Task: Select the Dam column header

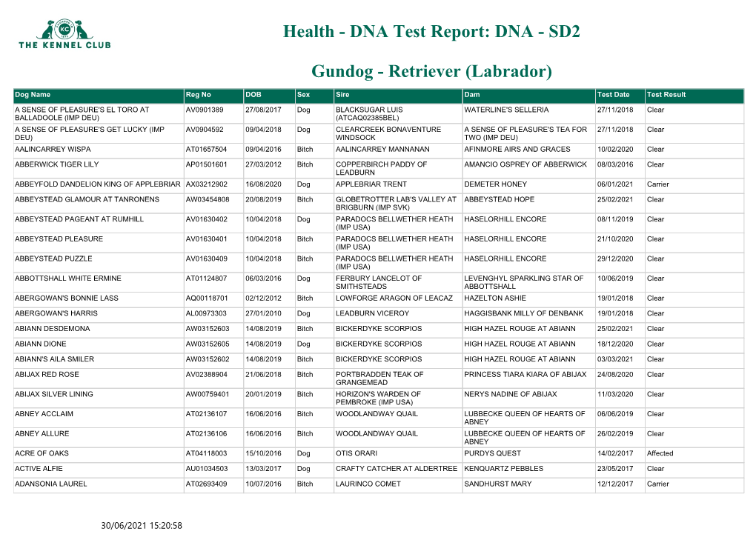Action: click(x=472, y=95)
